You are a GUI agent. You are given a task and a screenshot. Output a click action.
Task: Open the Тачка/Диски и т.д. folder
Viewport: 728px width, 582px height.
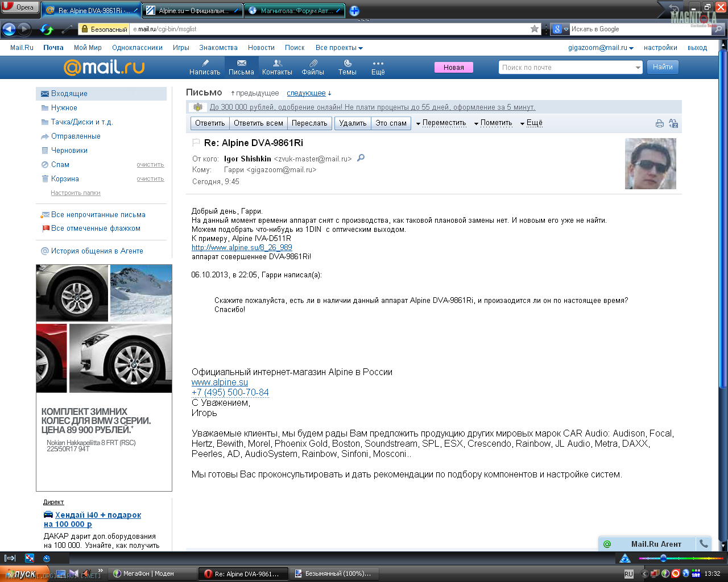(82, 122)
